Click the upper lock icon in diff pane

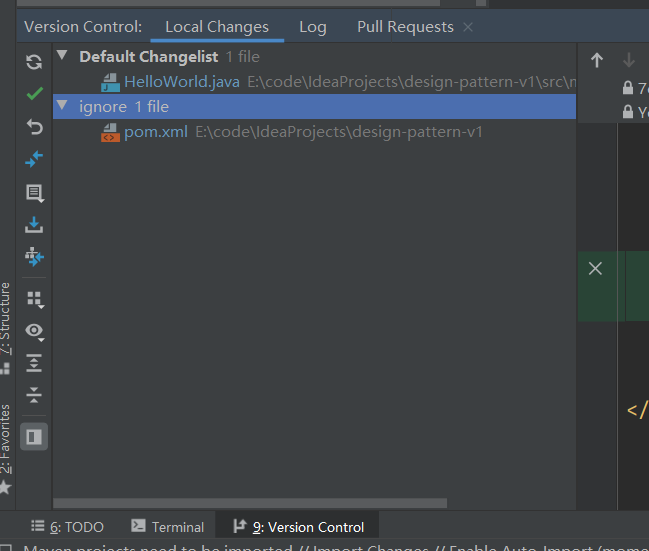pyautogui.click(x=628, y=88)
